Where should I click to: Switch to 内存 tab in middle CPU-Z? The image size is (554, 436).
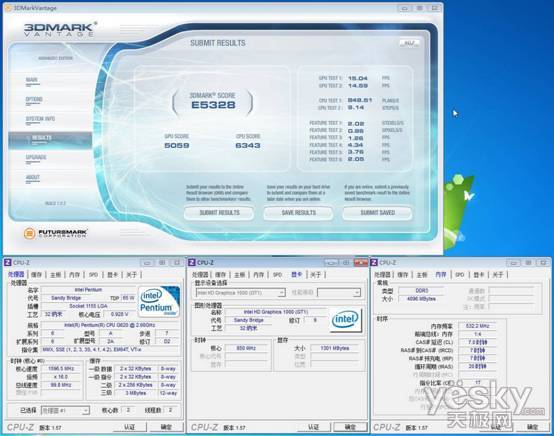point(259,275)
